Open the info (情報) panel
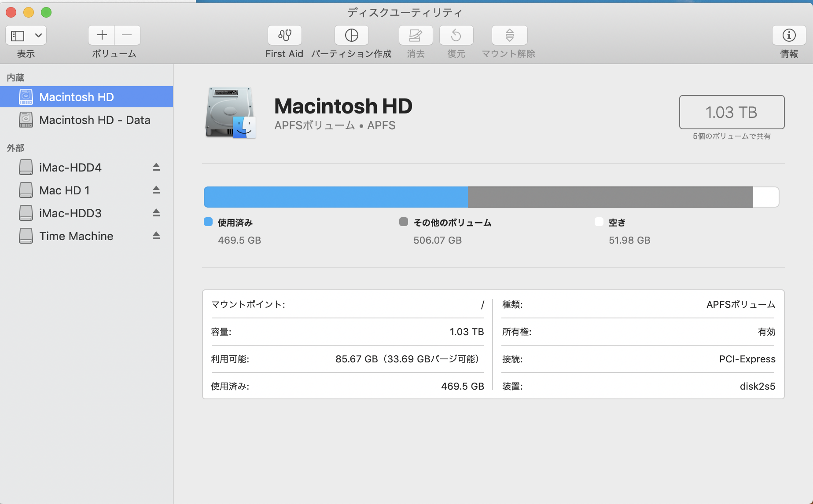Screen dimensions: 813x504 (789, 35)
